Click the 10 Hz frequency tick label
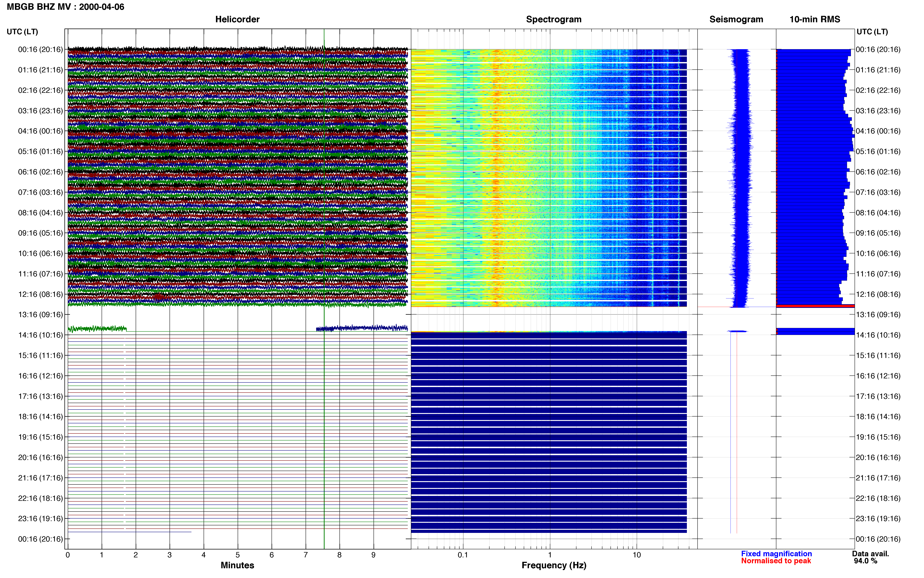924x578 pixels. (637, 555)
